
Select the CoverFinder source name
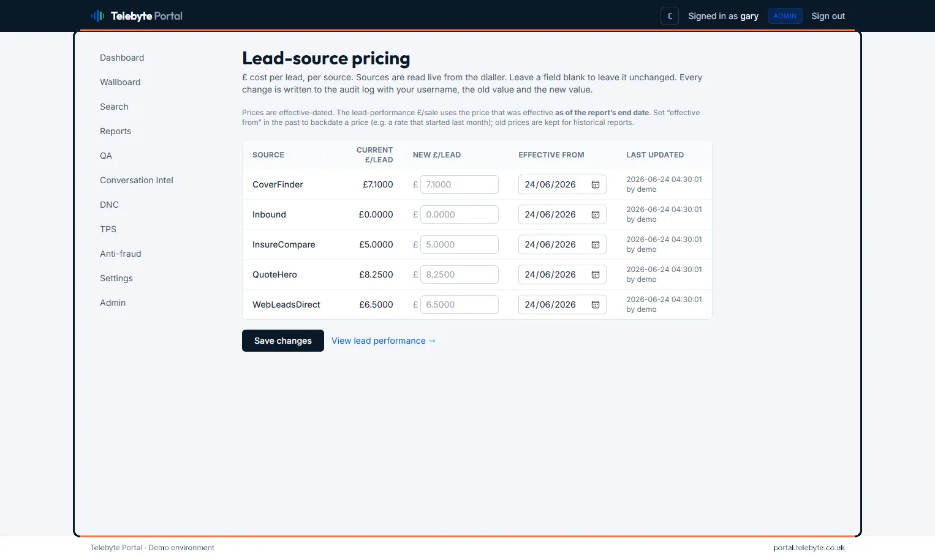point(278,184)
